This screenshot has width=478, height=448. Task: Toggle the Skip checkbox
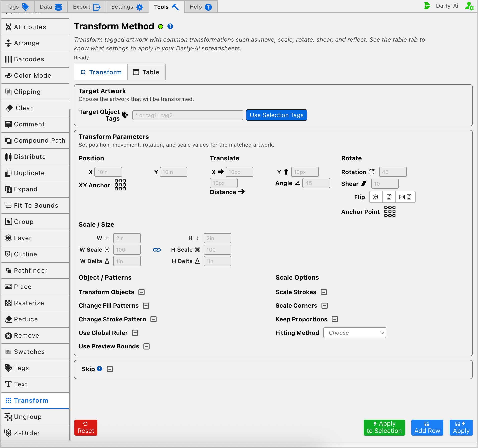[110, 369]
